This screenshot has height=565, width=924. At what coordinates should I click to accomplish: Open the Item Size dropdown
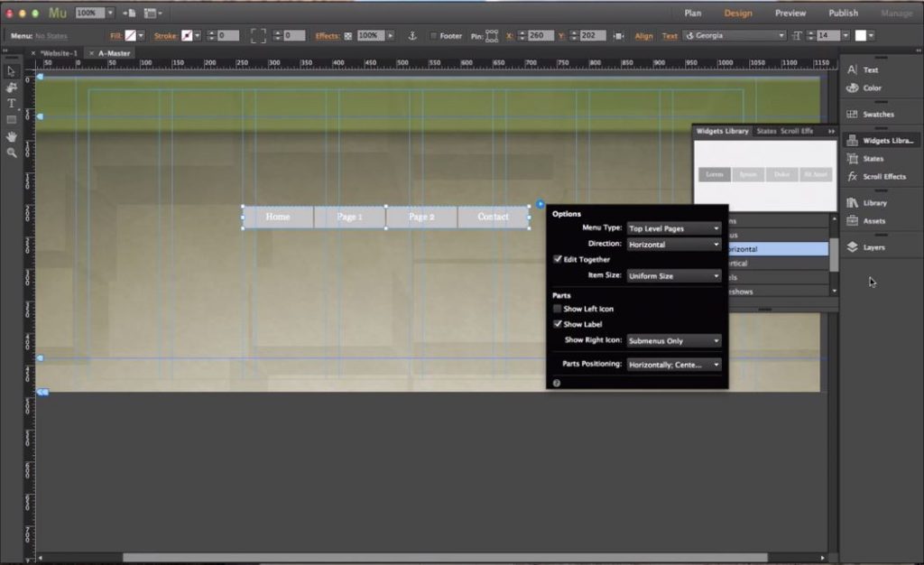674,276
